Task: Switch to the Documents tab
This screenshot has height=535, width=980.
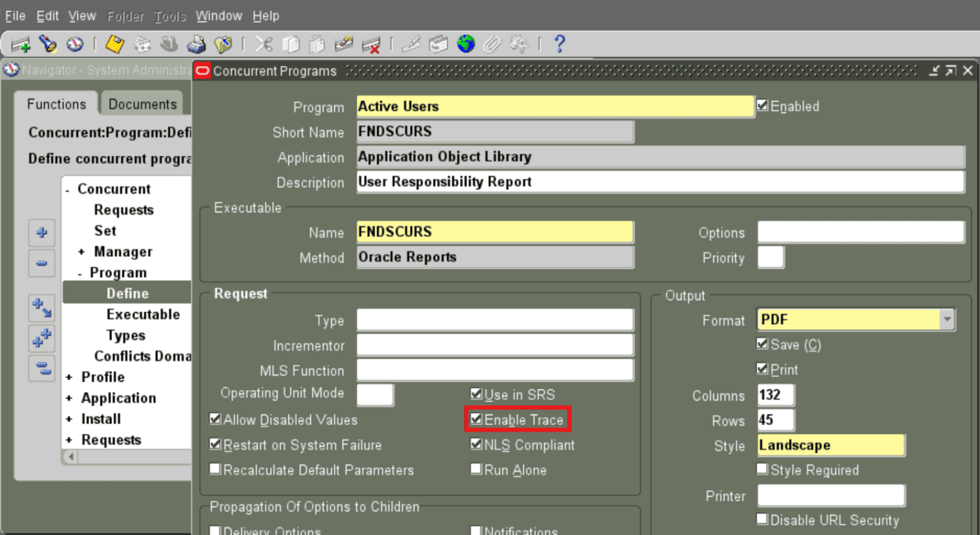Action: [142, 104]
